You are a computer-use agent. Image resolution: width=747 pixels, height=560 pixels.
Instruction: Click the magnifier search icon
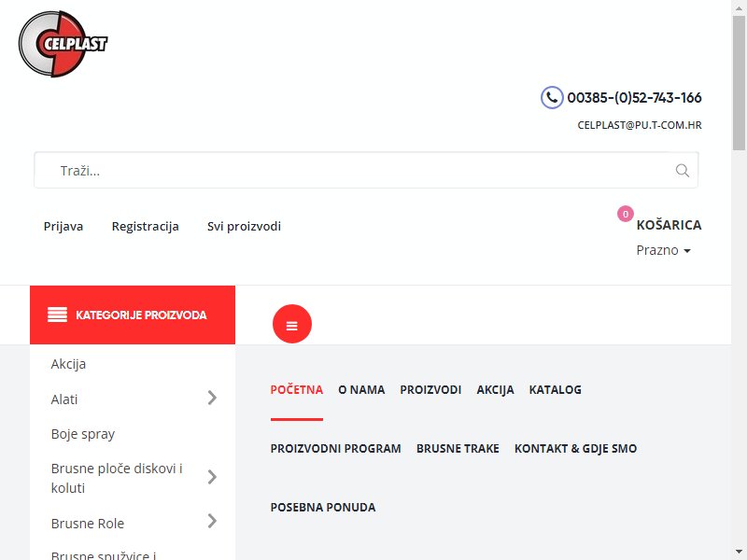[x=683, y=171]
